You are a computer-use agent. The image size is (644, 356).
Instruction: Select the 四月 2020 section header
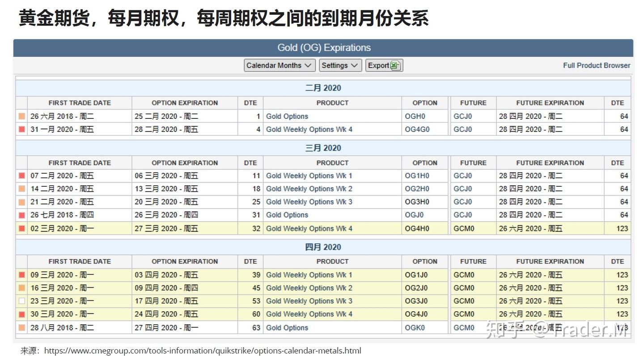(323, 247)
